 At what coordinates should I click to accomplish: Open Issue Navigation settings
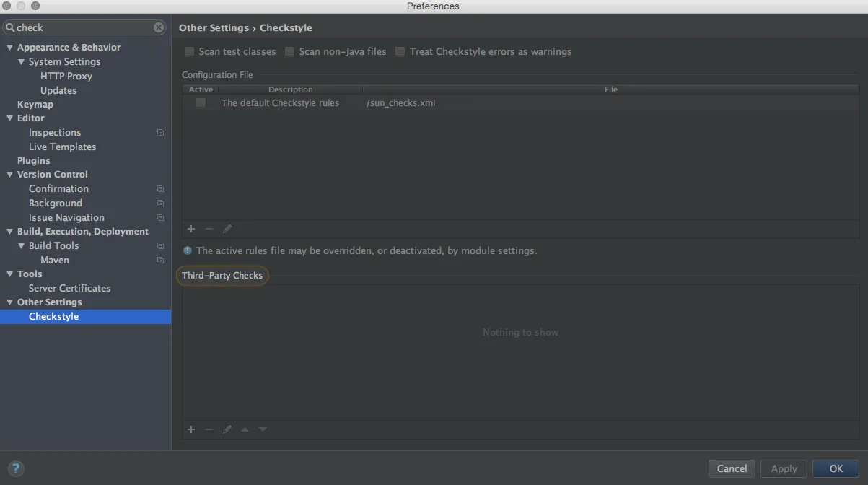pyautogui.click(x=66, y=217)
